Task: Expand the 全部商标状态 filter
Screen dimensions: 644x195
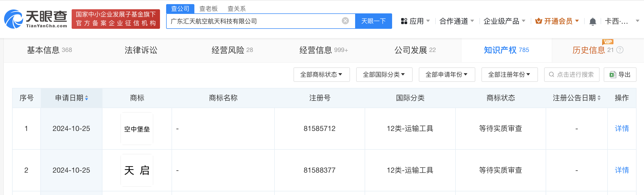Action: click(x=321, y=75)
